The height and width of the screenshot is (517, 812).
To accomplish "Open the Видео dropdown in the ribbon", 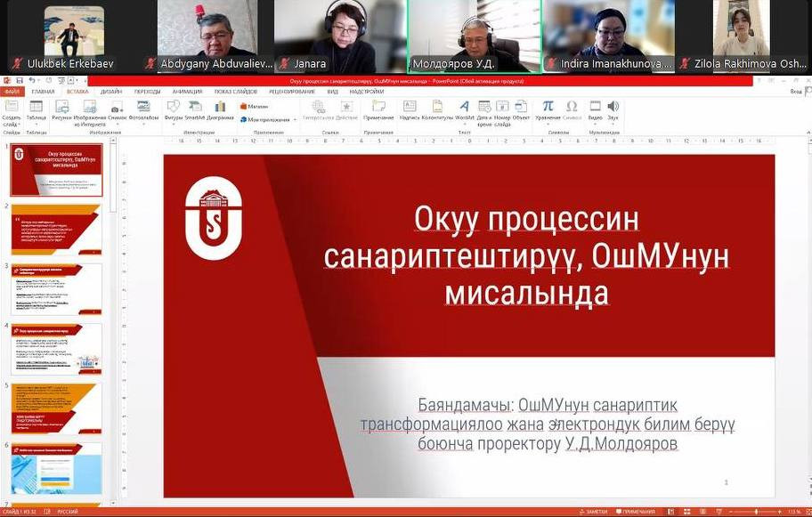I will click(594, 109).
